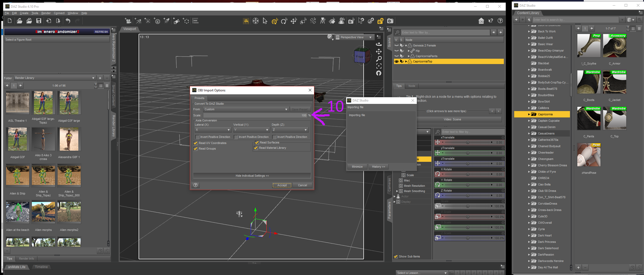Open the Perspective View camera dropdown

click(354, 37)
